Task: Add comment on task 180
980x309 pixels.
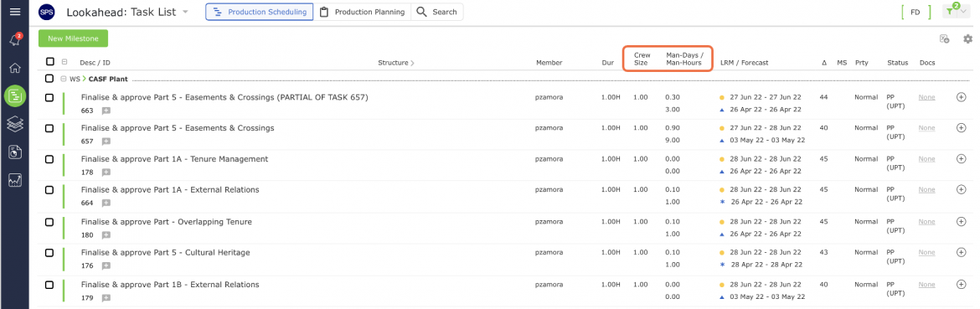Action: (x=106, y=234)
